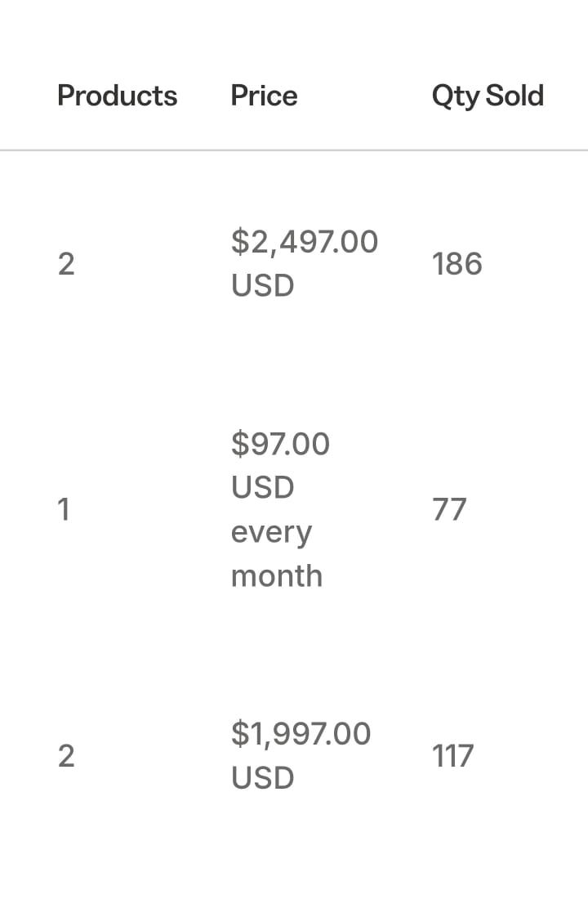Click the Price column header
588x904 pixels.
pos(264,96)
